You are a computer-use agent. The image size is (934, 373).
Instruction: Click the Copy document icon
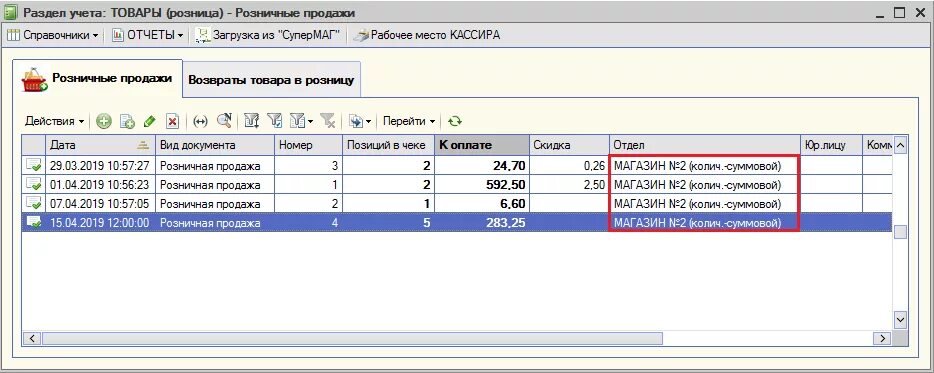coord(127,122)
